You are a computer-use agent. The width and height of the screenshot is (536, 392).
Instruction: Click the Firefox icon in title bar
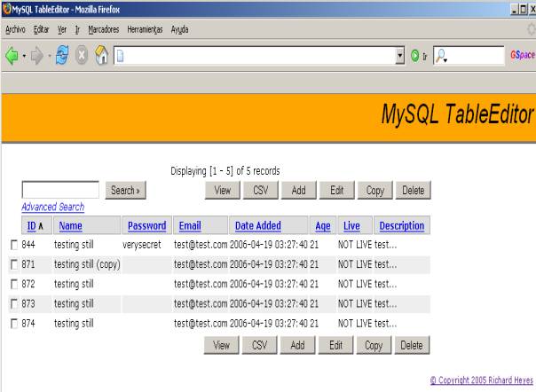[x=6, y=9]
